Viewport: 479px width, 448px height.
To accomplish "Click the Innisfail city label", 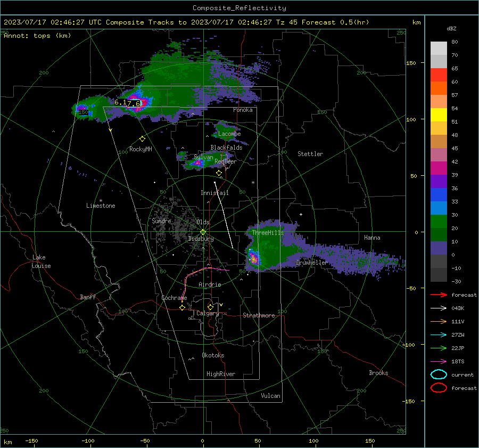I will [x=214, y=193].
